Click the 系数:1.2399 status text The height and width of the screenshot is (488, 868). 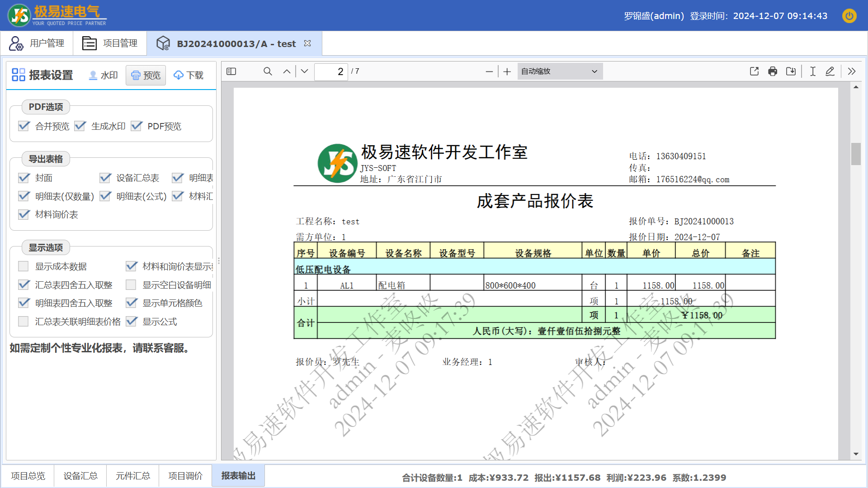pos(699,478)
